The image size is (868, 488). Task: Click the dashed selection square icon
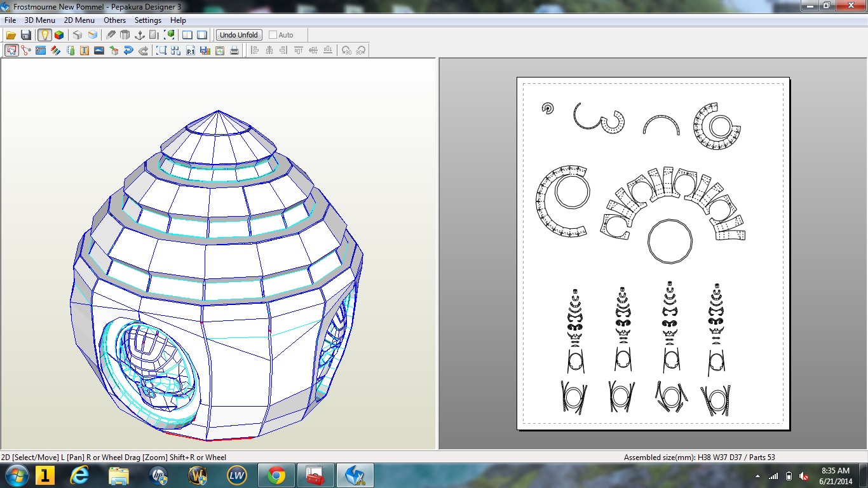pyautogui.click(x=161, y=50)
